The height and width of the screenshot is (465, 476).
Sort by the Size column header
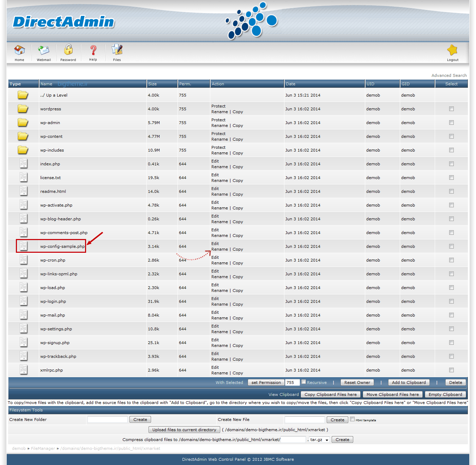(x=152, y=84)
